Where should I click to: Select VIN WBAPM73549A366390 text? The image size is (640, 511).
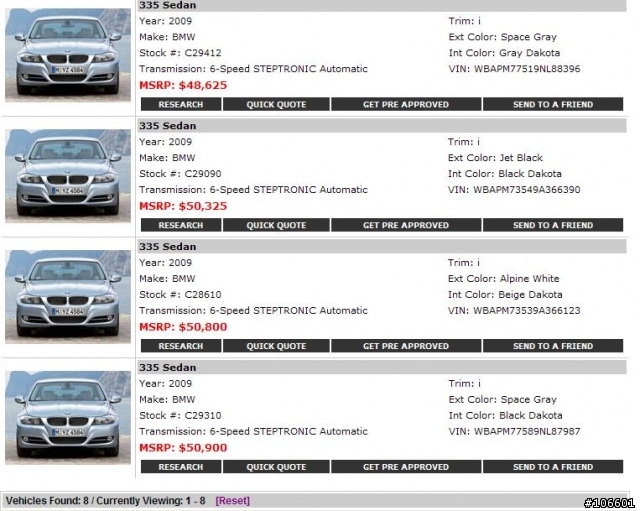tap(514, 189)
